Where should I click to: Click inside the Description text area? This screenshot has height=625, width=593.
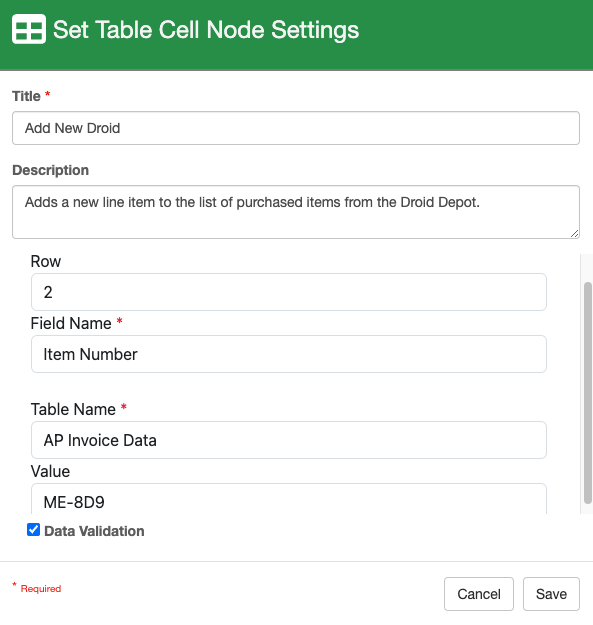point(296,212)
